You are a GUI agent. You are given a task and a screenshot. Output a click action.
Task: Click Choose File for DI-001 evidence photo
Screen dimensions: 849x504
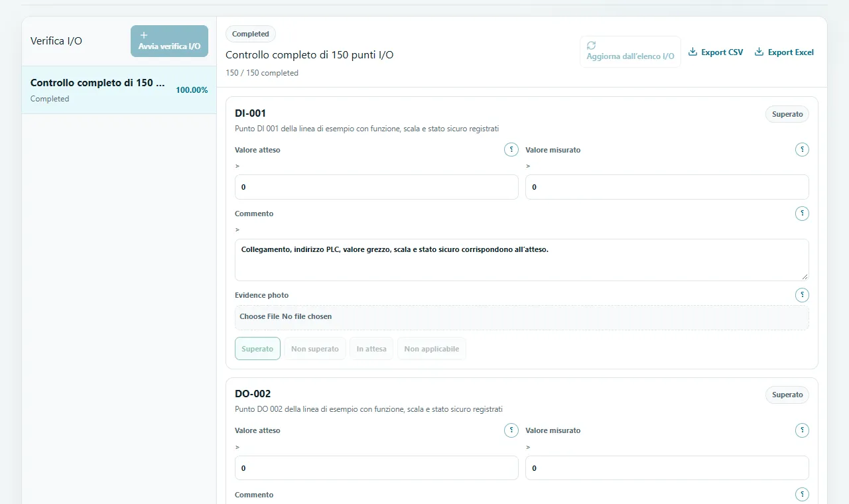pos(259,316)
